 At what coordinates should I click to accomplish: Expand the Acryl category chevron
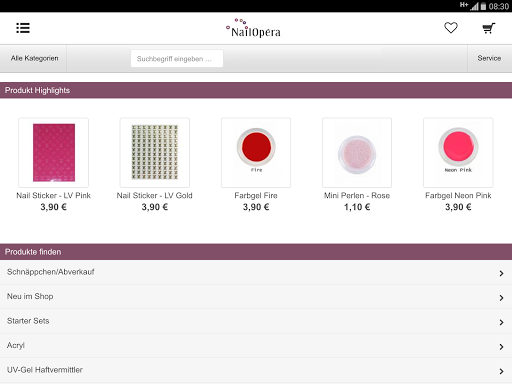pos(501,347)
